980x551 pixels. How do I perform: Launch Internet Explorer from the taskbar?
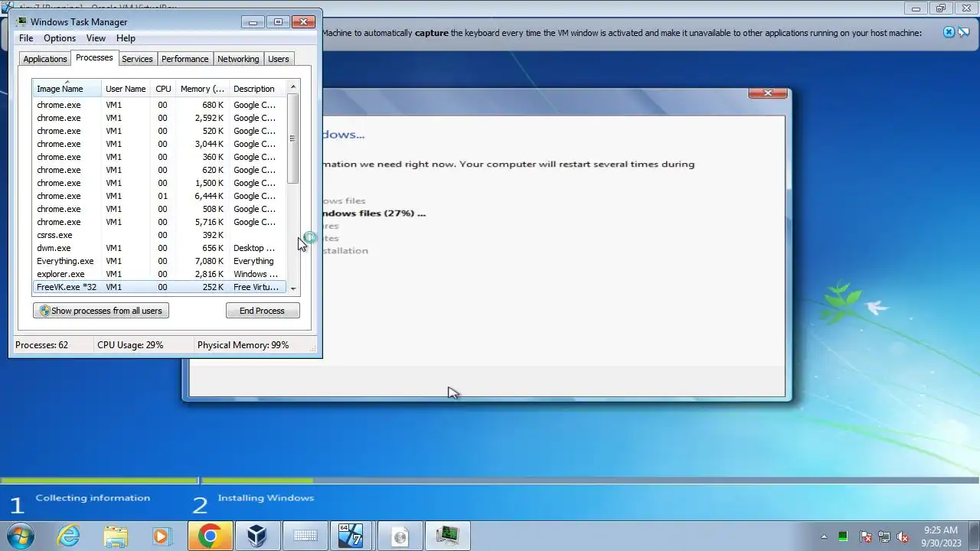click(69, 535)
